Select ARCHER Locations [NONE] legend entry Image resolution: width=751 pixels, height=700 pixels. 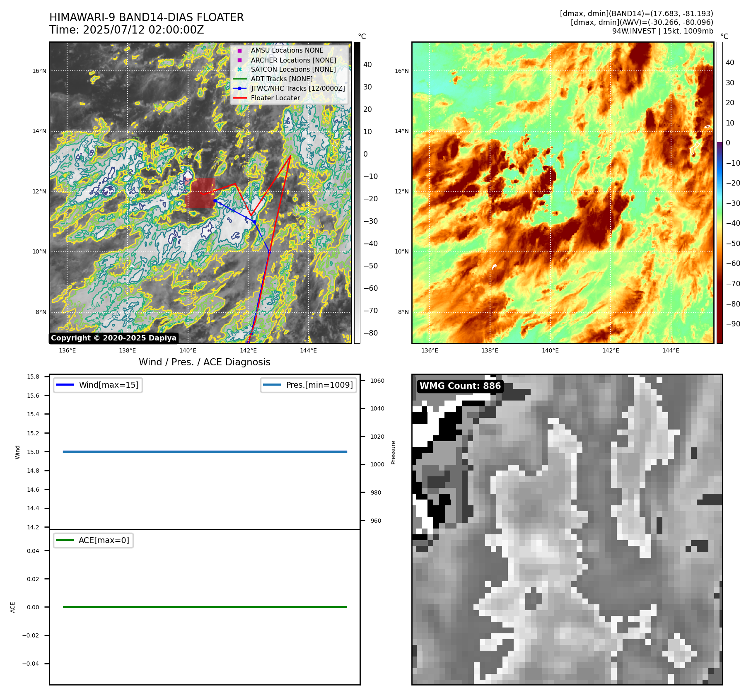click(293, 60)
